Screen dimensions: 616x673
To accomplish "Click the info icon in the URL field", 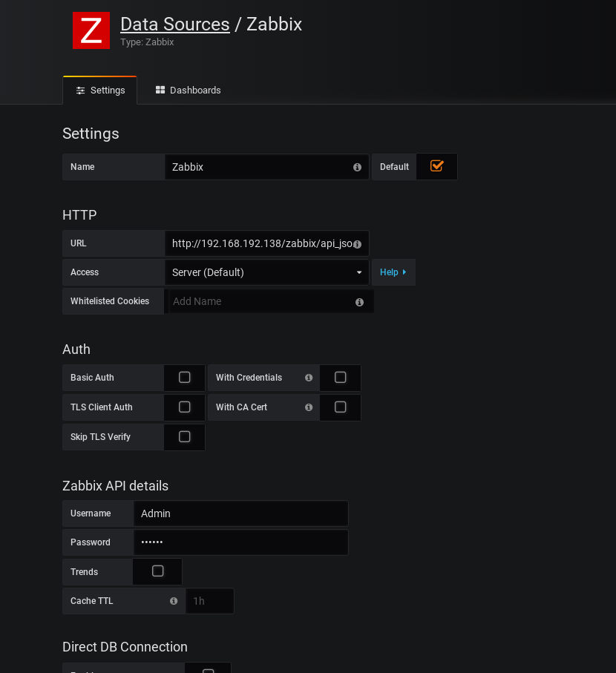I will (x=357, y=244).
